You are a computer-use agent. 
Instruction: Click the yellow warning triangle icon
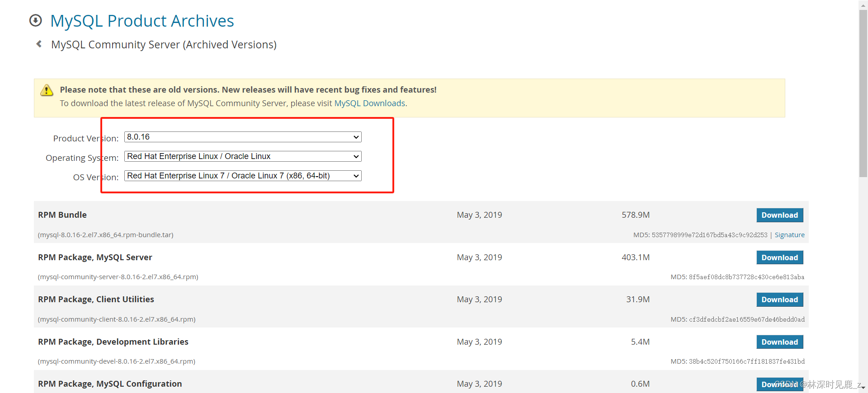(x=47, y=90)
